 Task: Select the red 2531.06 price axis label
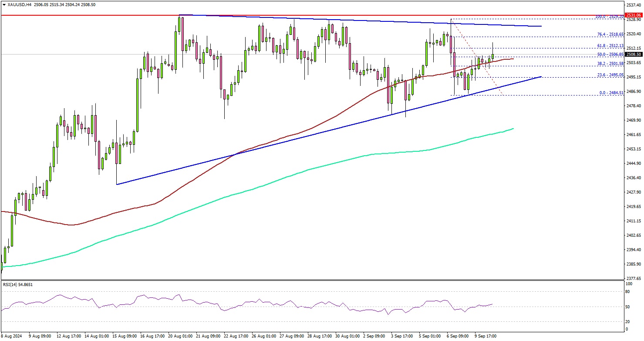[x=632, y=14]
